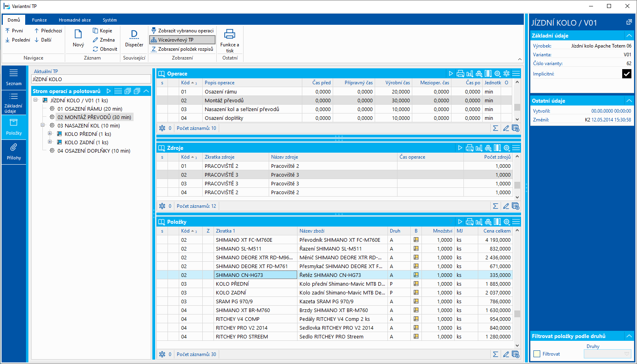The image size is (637, 364).
Task: Click gear settings icon in Položky header
Action: pyautogui.click(x=507, y=222)
